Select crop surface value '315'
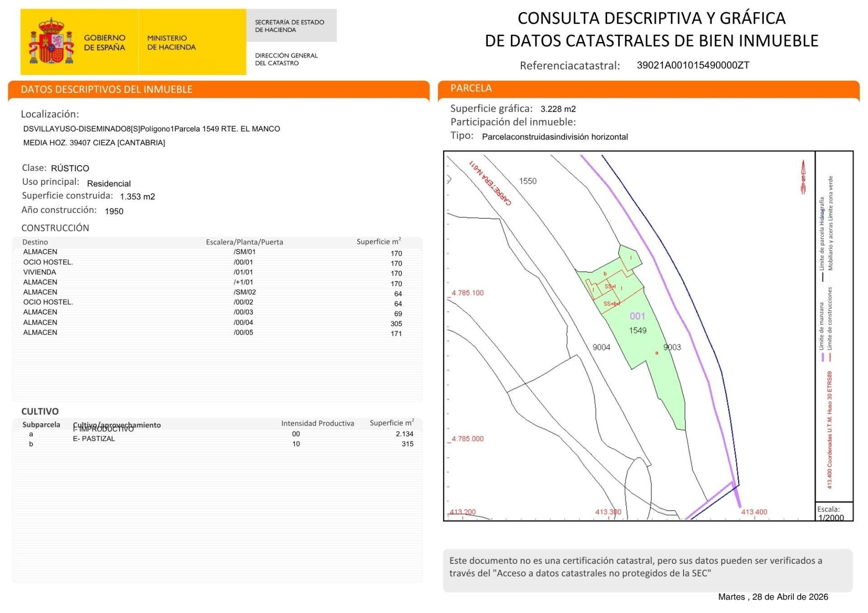This screenshot has height=613, width=868. click(407, 444)
